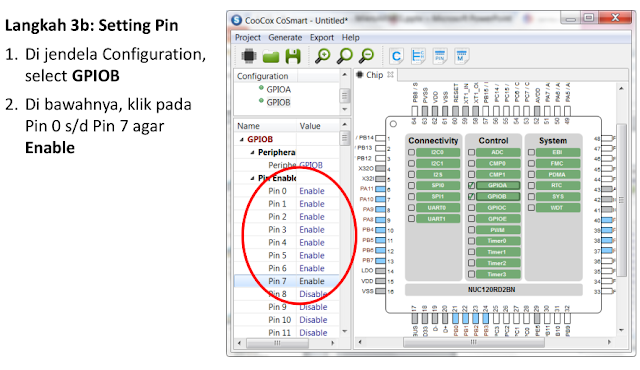Image resolution: width=640 pixels, height=370 pixels.
Task: Tick the SPI0 checkbox
Action: coord(411,185)
